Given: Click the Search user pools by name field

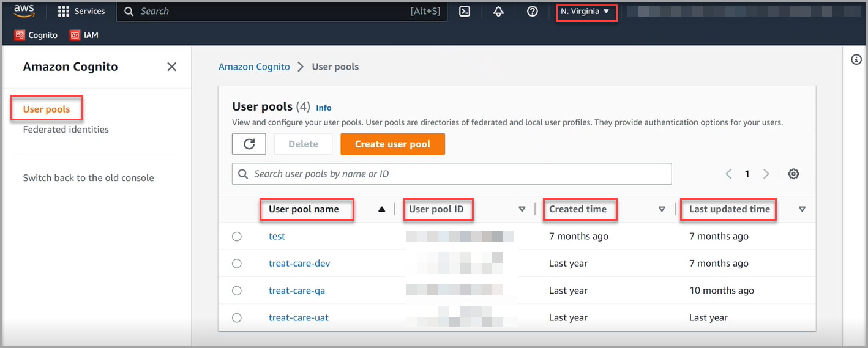Looking at the screenshot, I should coord(452,174).
